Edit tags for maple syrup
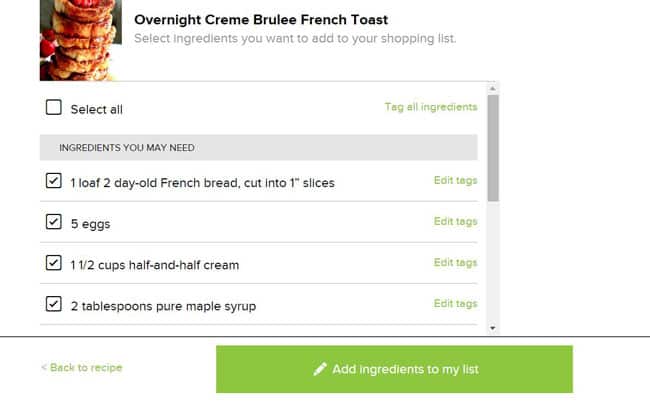 pyautogui.click(x=455, y=304)
